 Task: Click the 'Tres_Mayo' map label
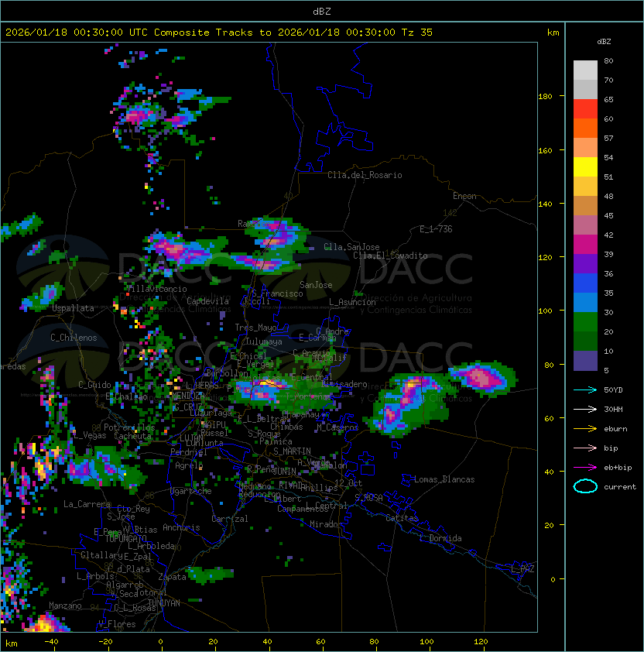point(255,328)
